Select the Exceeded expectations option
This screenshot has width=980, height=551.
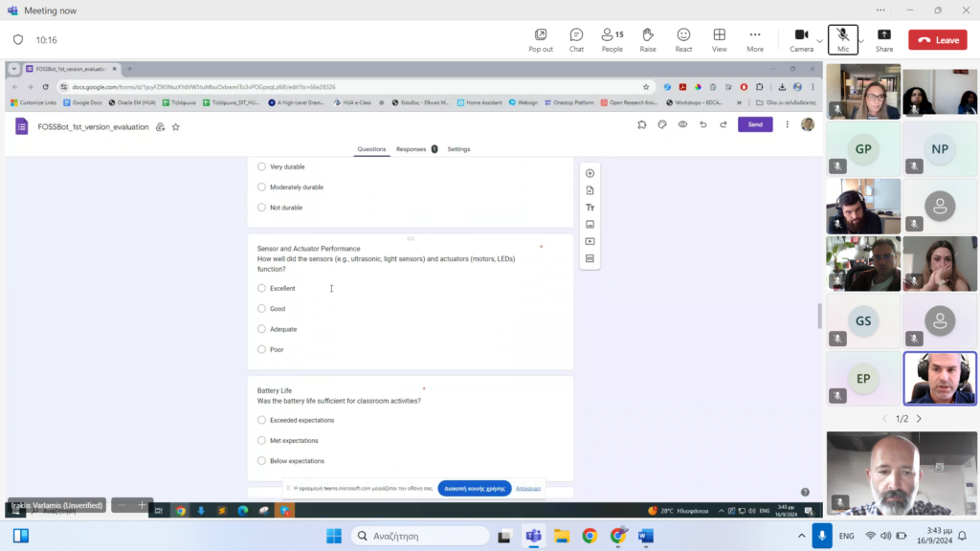click(261, 420)
